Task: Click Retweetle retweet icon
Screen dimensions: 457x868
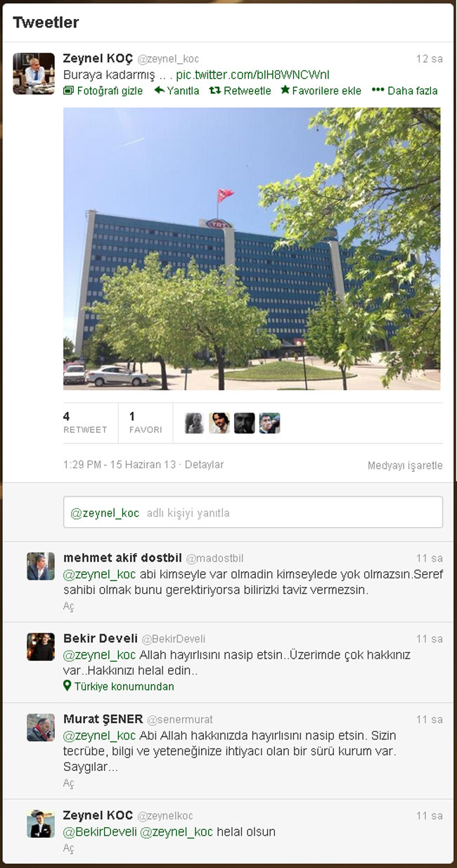Action: point(215,90)
